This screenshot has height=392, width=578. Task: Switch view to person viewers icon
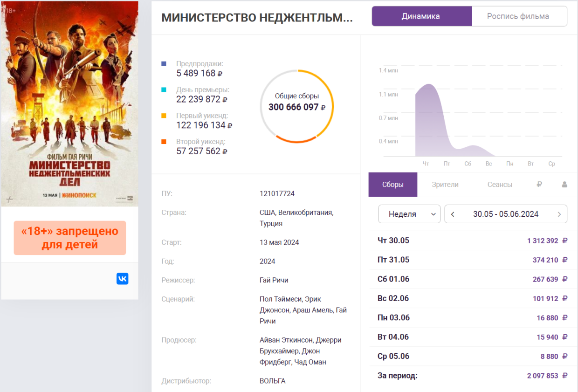click(x=564, y=185)
